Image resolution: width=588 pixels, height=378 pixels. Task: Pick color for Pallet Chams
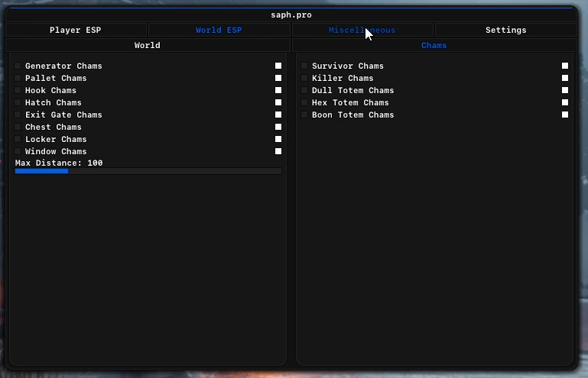pyautogui.click(x=278, y=79)
